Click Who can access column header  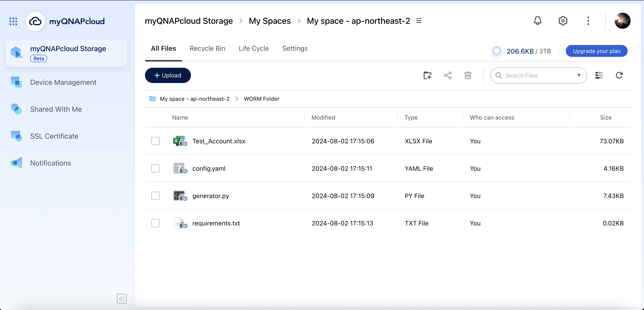(x=492, y=118)
